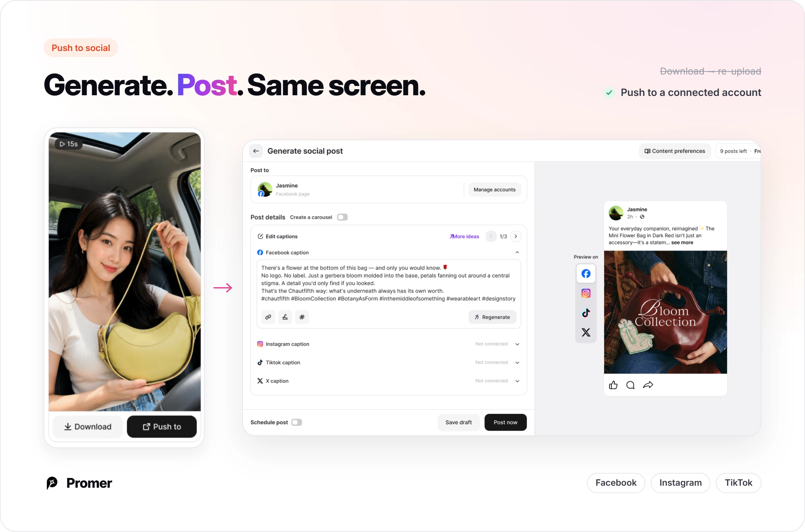Image resolution: width=805 pixels, height=532 pixels.
Task: Expand the X caption section
Action: coord(517,381)
